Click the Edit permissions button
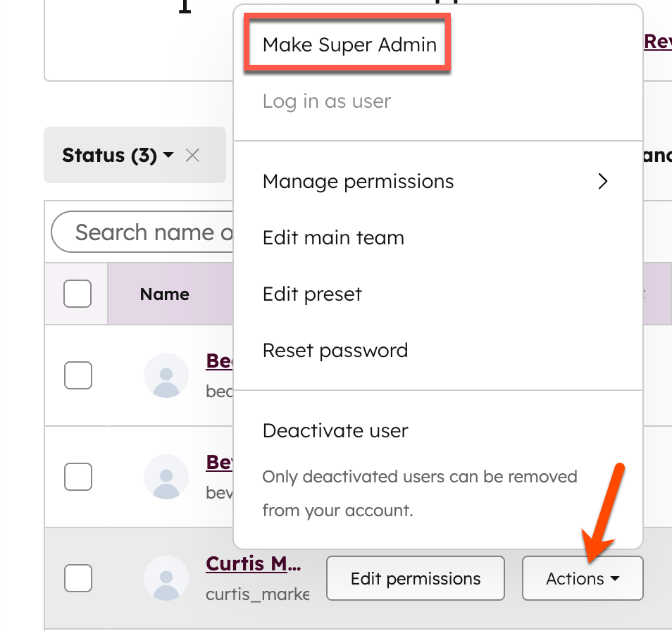Viewport: 672px width, 631px height. coord(415,577)
